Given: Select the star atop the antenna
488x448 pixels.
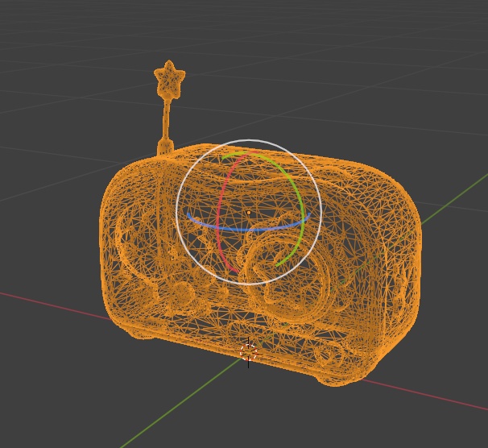Looking at the screenshot, I should pos(169,80).
